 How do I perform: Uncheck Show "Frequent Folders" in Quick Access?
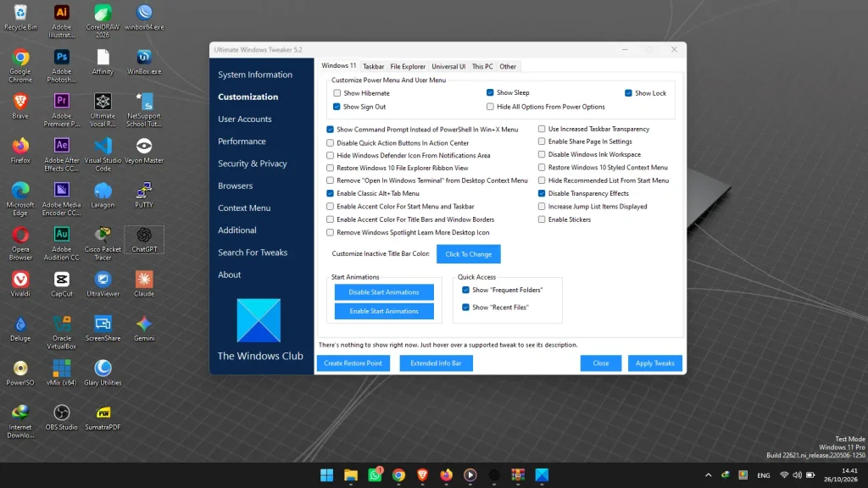coord(465,290)
